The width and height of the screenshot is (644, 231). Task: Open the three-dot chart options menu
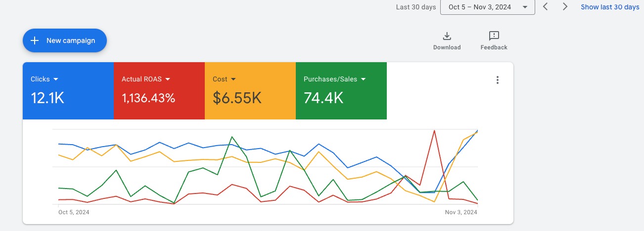point(498,80)
